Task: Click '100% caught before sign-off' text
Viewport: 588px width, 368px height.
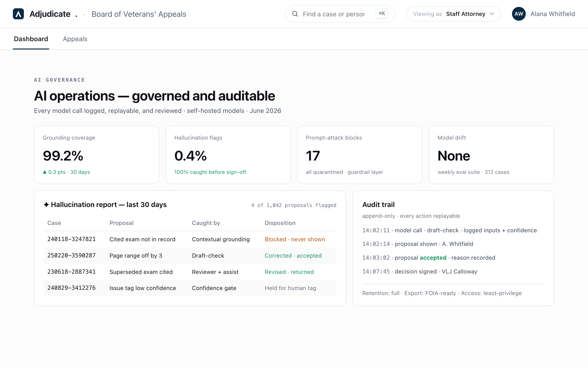Action: 210,172
